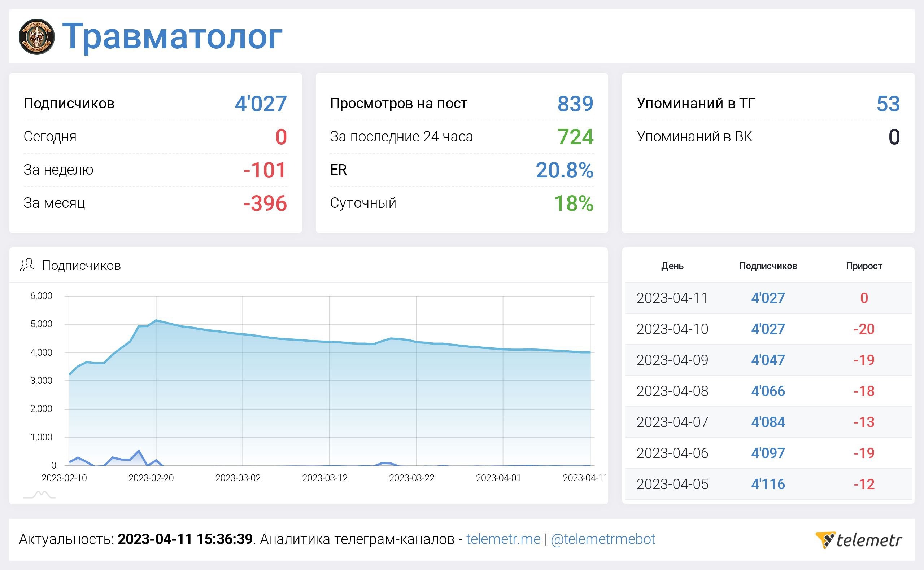
Task: Click the subscribers total 4'027 value
Action: coord(261,103)
